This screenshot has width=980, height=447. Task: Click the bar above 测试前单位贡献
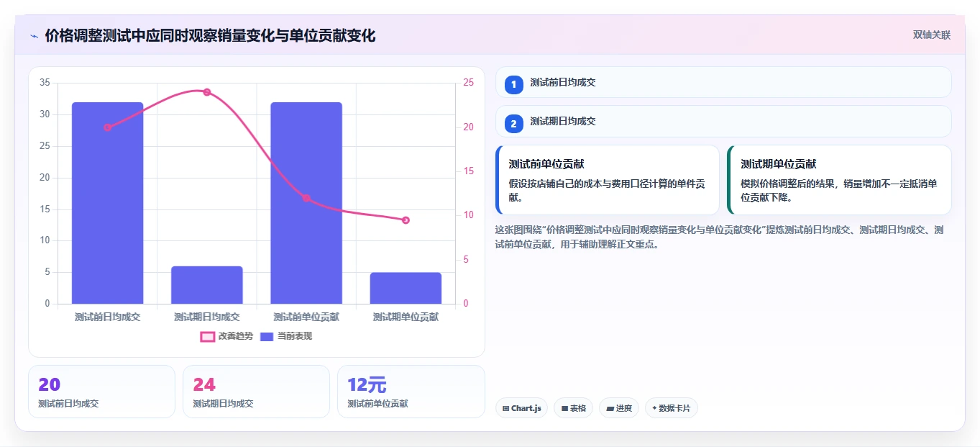306,203
